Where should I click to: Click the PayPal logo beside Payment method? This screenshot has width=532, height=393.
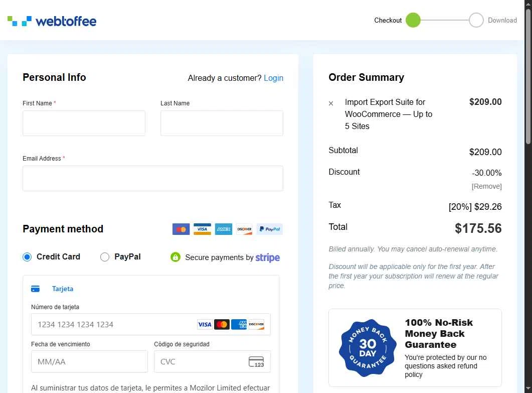pos(269,229)
